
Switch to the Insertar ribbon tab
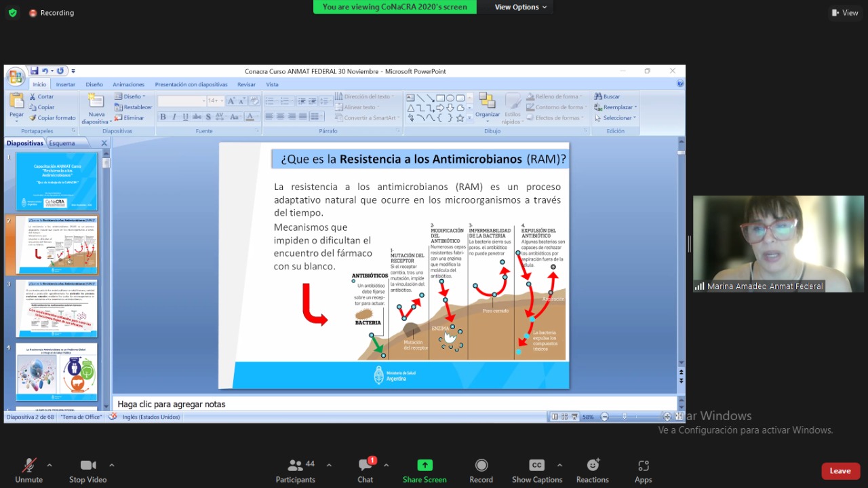pyautogui.click(x=66, y=83)
